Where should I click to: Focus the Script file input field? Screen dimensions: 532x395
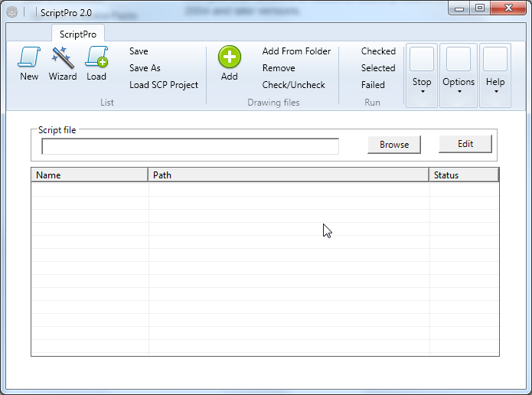pos(190,146)
